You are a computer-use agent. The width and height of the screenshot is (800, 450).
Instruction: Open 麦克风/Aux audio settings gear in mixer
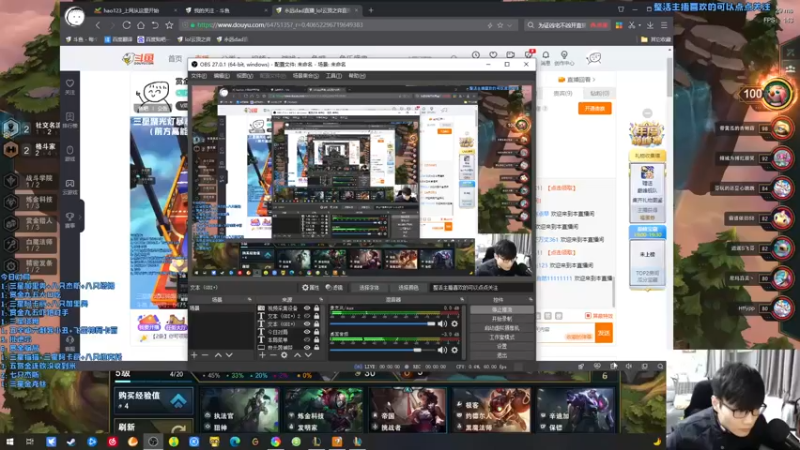point(455,324)
